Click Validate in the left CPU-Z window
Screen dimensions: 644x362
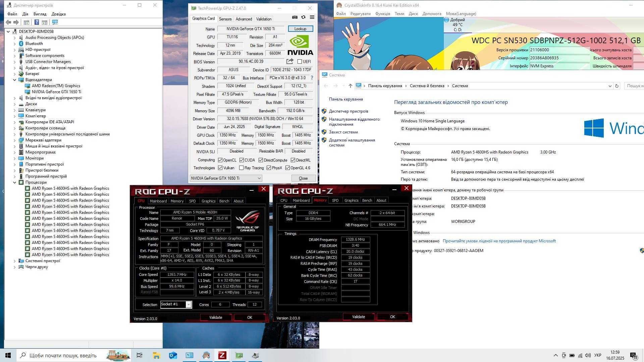216,317
